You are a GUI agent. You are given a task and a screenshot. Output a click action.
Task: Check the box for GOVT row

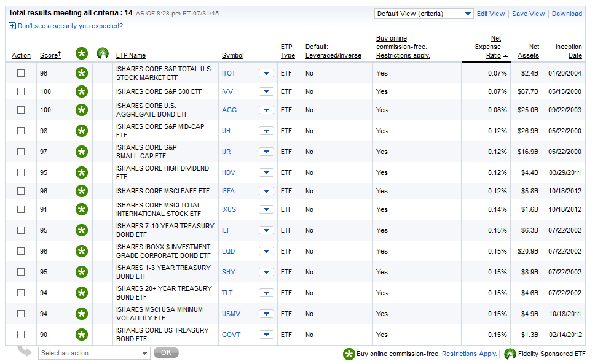(21, 335)
